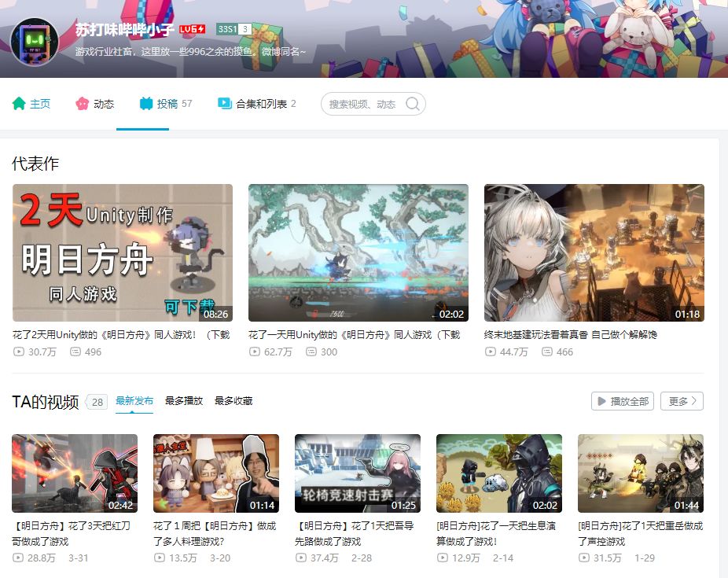Click play-count icon beside 12.9万
Screen dimensions: 728x578
[443, 558]
